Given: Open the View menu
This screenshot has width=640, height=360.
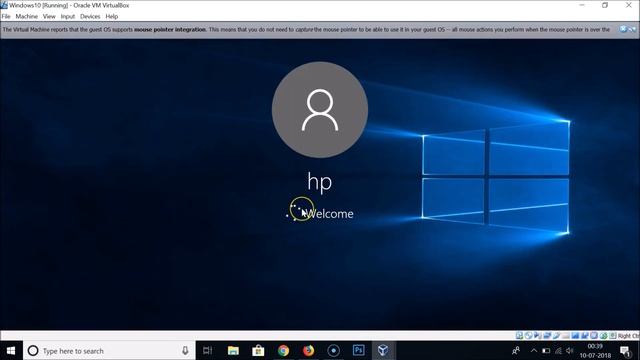Looking at the screenshot, I should [49, 16].
